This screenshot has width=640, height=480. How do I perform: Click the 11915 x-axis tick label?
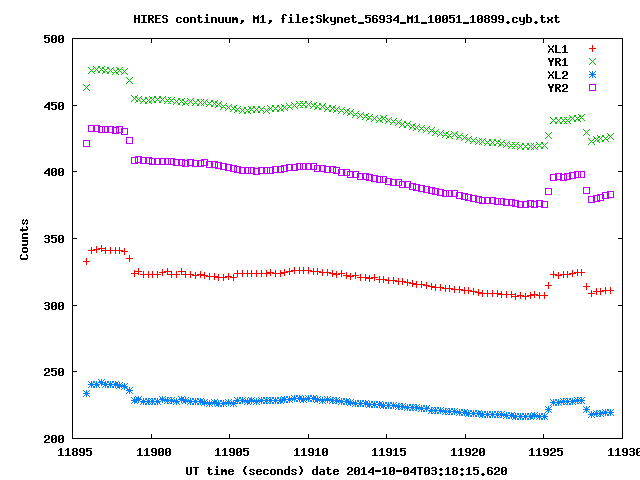click(389, 452)
